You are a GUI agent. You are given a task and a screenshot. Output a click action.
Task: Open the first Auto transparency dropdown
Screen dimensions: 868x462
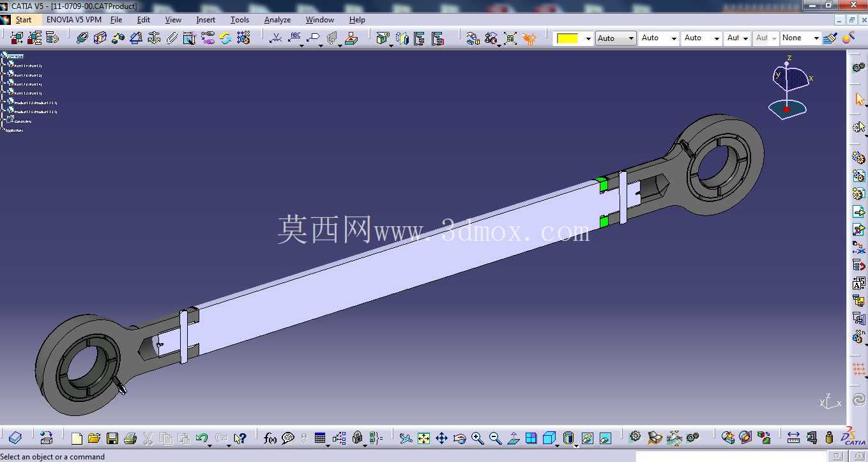point(631,38)
